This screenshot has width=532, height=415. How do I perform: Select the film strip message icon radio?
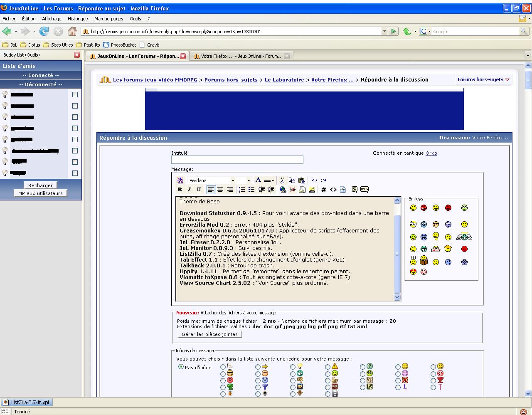pyautogui.click(x=328, y=393)
